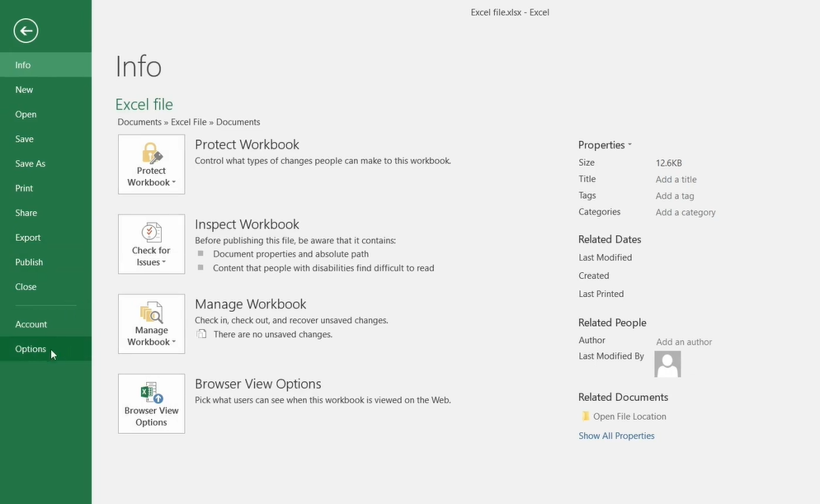Click the unsaved changes document icon

pos(200,333)
